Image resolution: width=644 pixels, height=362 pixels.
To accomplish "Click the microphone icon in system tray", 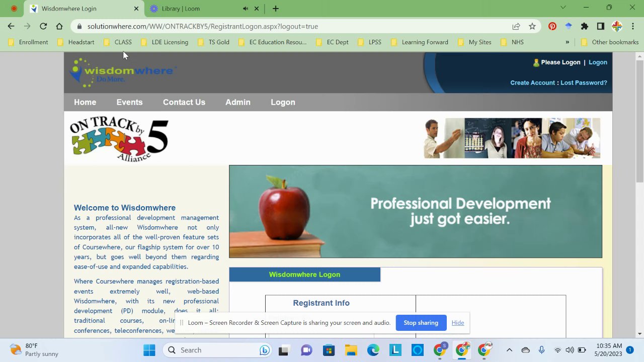I will pos(541,350).
